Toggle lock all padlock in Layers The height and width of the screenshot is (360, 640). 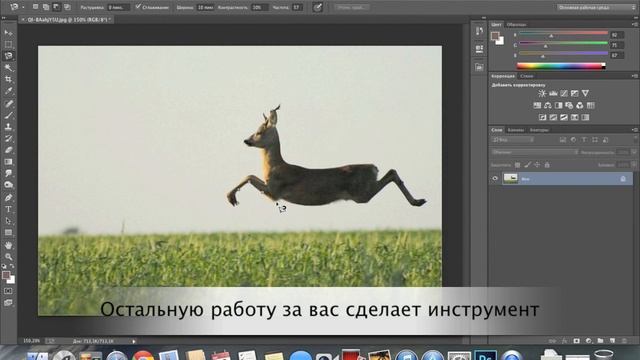547,165
